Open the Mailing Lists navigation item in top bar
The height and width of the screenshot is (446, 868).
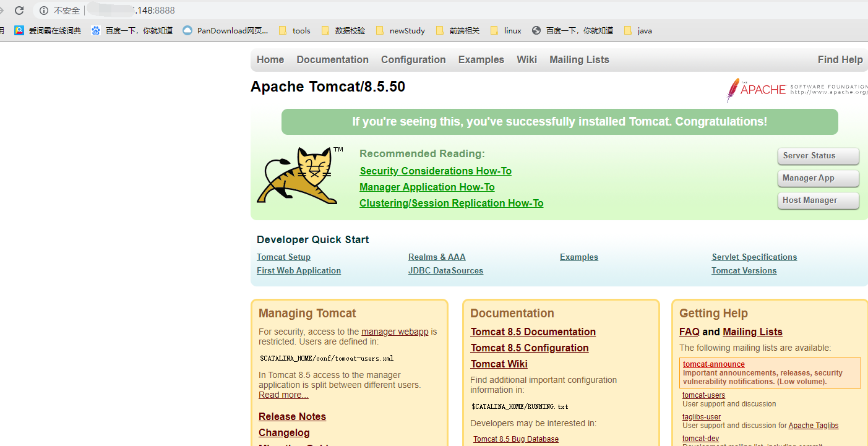click(579, 60)
